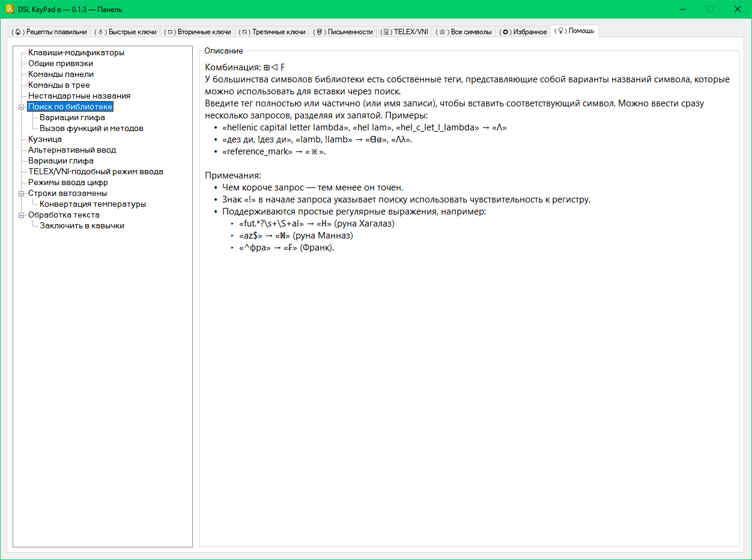The image size is (752, 560).
Task: Open the Вторичные ключи tab
Action: click(x=198, y=32)
